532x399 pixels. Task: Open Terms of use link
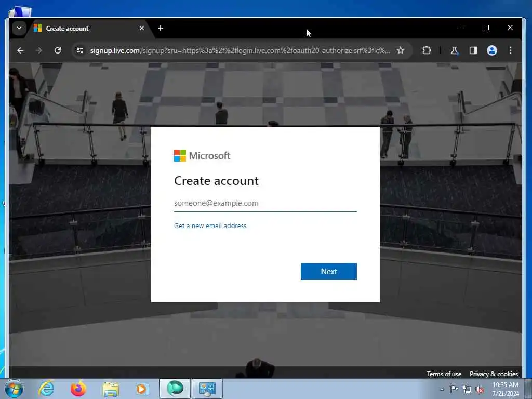tap(444, 374)
